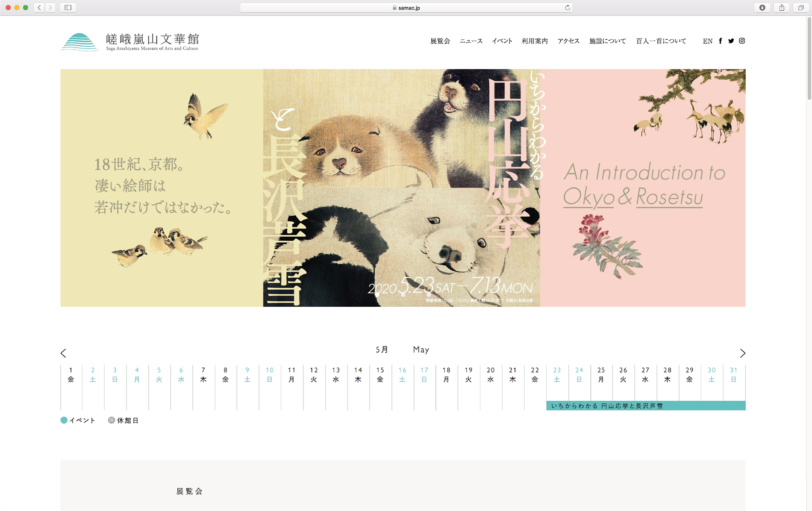Open the 展覧会 menu item
Image resolution: width=812 pixels, height=511 pixels.
tap(440, 41)
